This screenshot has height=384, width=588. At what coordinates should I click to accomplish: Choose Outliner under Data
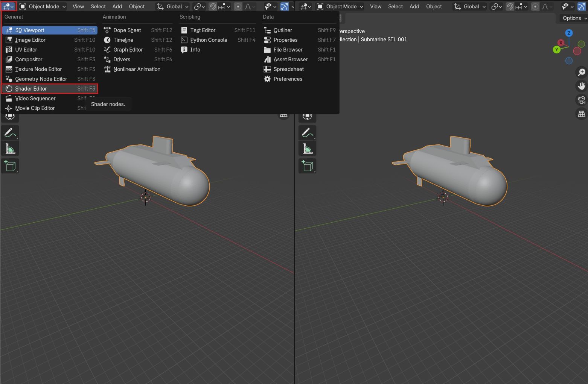click(300, 30)
